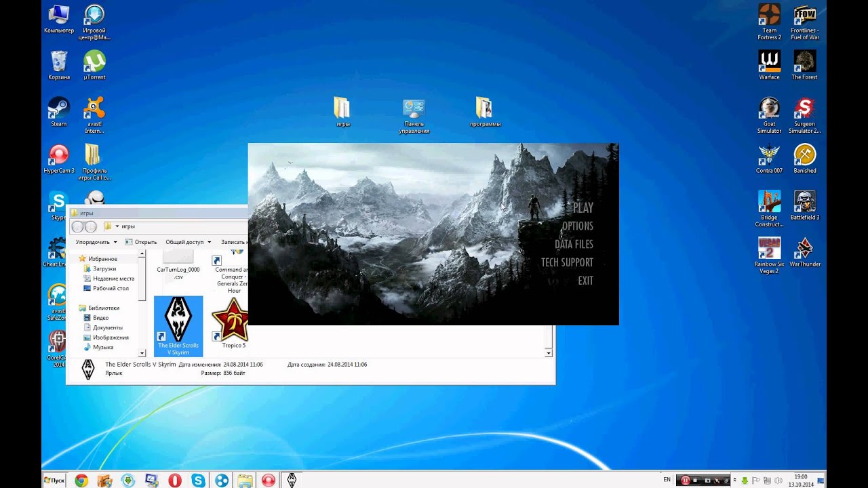Select the Панель управления desktop icon
This screenshot has width=868, height=488.
[x=414, y=116]
